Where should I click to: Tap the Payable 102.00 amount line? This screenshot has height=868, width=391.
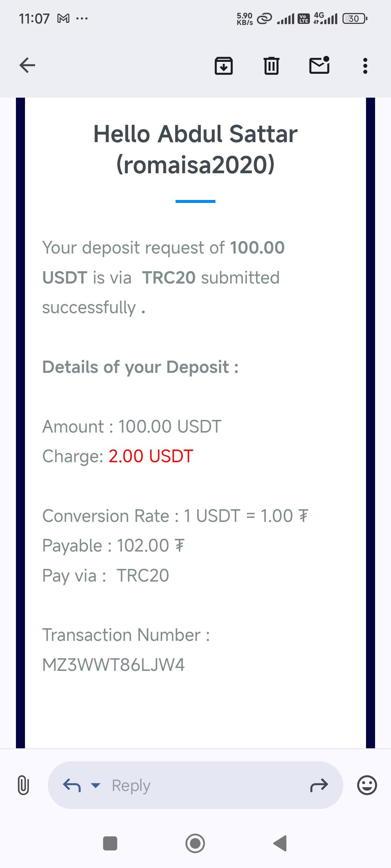[113, 545]
